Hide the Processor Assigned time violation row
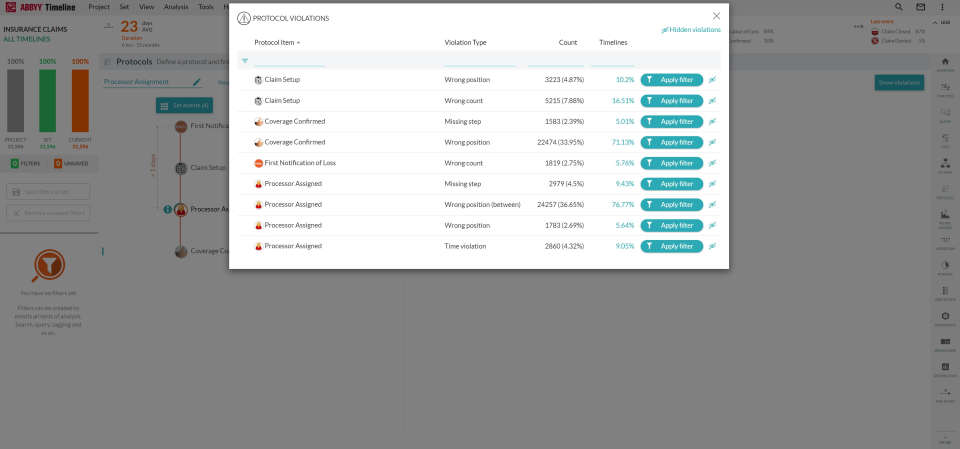 coord(712,246)
